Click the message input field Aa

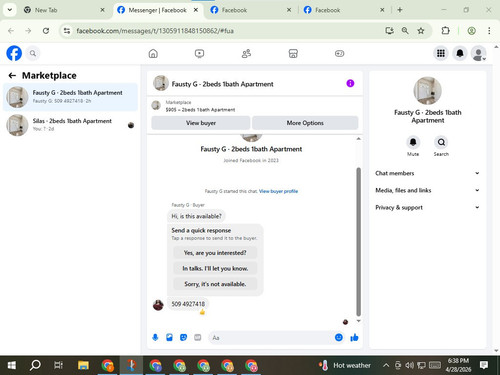point(270,338)
